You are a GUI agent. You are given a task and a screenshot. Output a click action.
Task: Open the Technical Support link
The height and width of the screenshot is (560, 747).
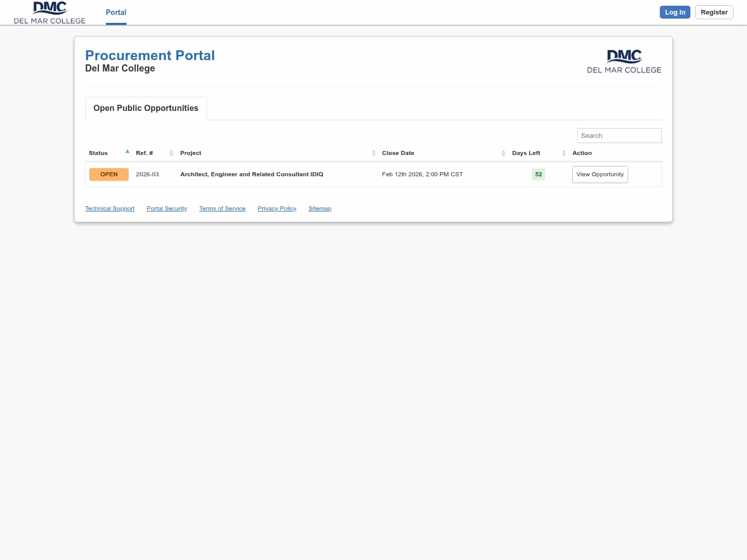109,208
